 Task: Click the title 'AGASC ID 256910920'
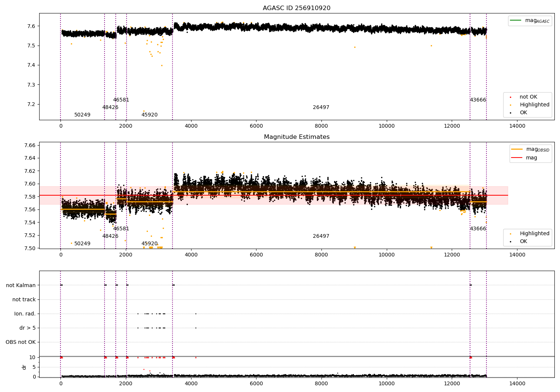point(296,8)
